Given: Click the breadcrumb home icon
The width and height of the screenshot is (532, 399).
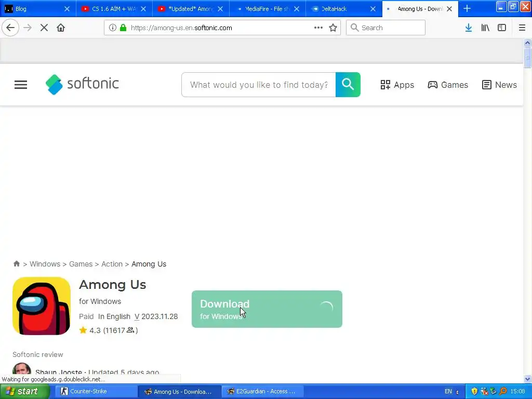Looking at the screenshot, I should [16, 263].
